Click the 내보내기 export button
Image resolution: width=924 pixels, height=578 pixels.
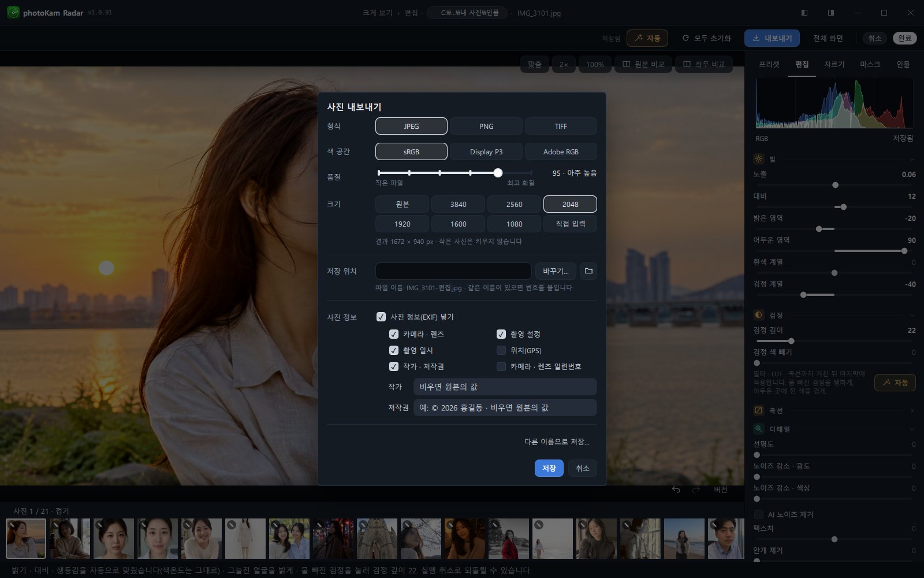tap(772, 38)
